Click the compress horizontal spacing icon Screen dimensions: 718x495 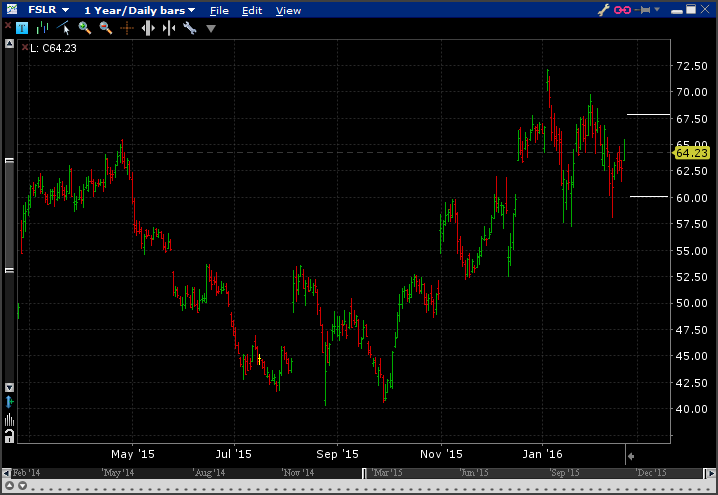[169, 28]
